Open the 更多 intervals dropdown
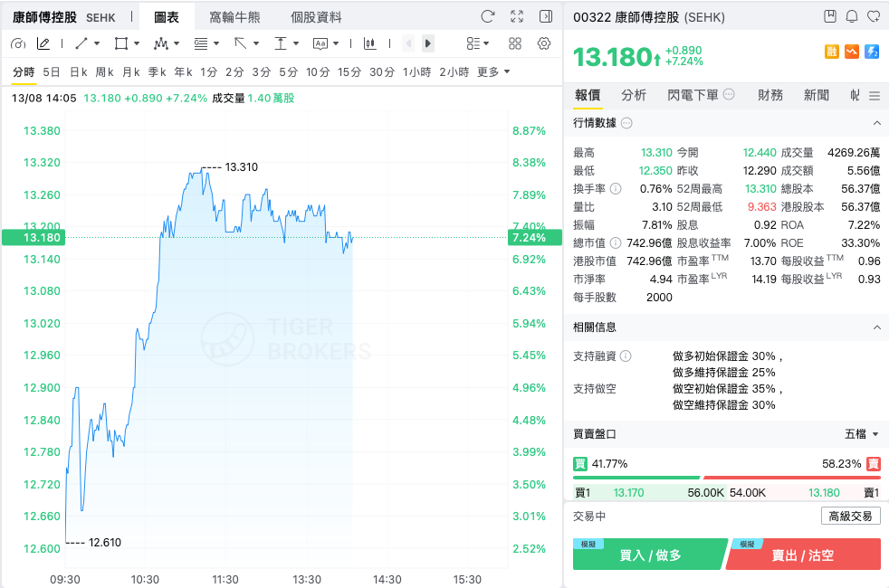 493,72
